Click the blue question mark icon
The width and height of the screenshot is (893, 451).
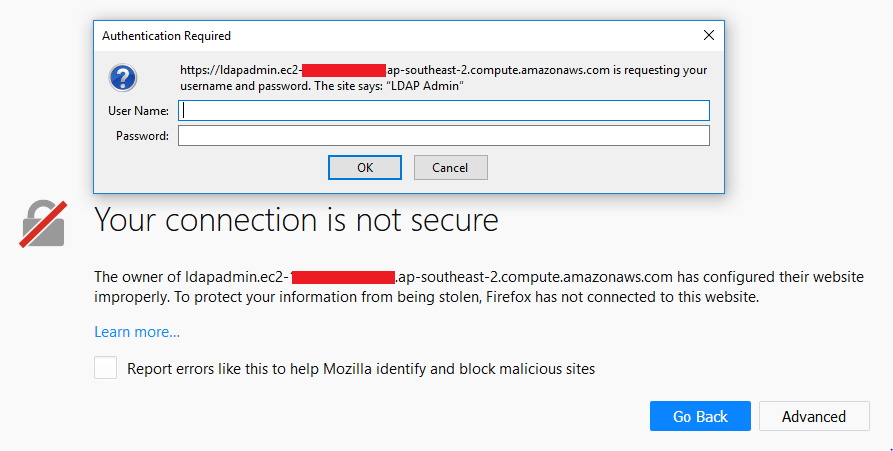[122, 78]
